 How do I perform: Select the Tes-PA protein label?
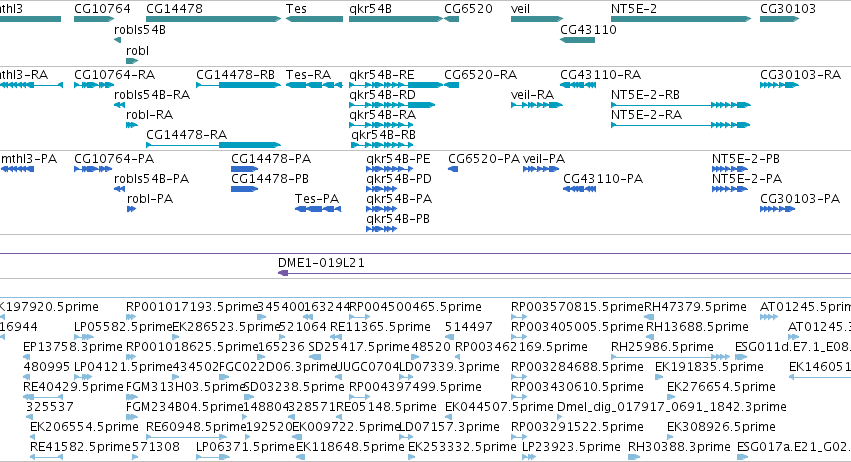coord(317,199)
